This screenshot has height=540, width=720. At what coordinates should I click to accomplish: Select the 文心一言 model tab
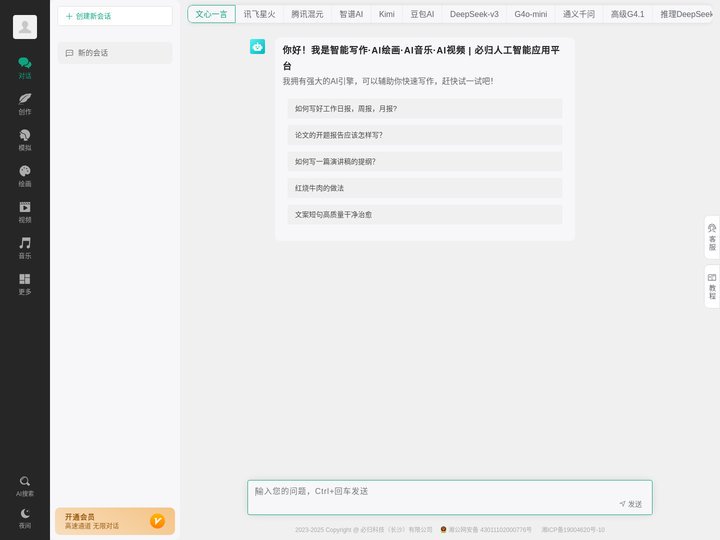click(211, 14)
